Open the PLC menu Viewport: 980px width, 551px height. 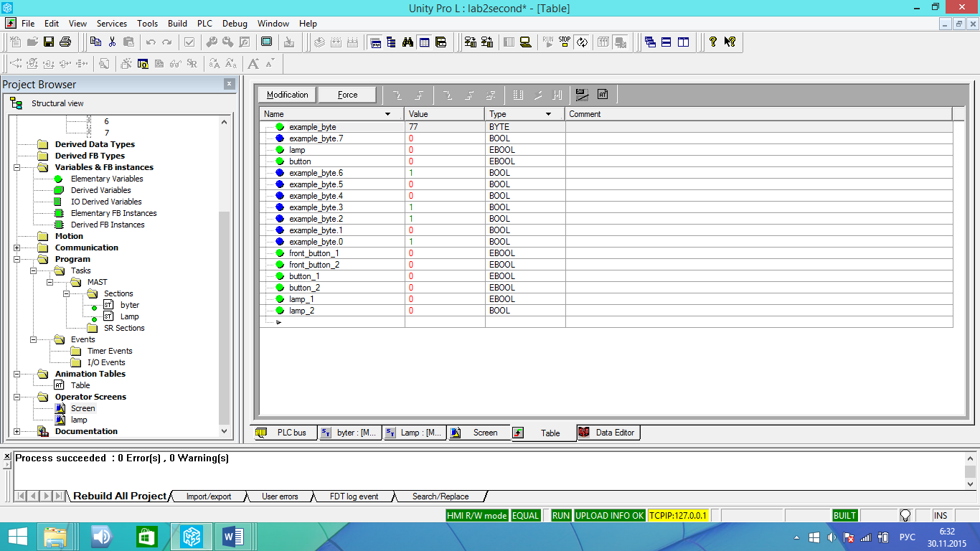204,24
